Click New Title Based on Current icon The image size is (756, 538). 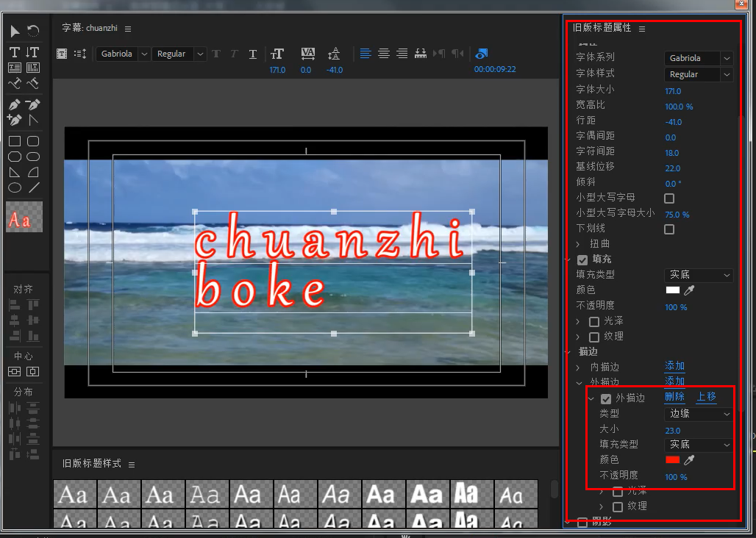(x=62, y=54)
